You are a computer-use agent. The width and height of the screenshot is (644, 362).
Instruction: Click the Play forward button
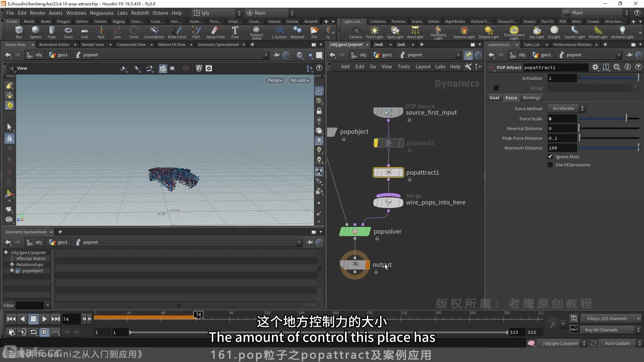click(x=44, y=319)
